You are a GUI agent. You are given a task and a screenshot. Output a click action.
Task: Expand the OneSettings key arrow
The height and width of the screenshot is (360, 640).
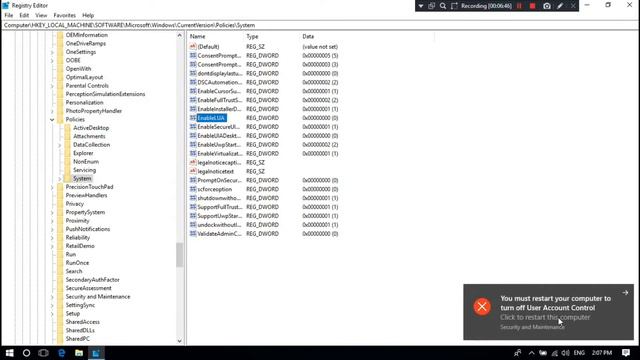coord(52,52)
